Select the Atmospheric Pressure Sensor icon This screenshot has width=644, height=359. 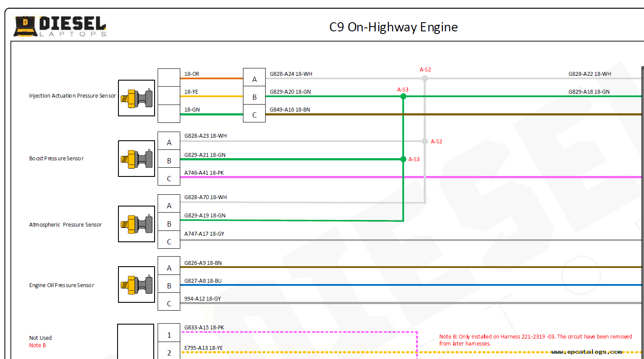click(x=136, y=224)
